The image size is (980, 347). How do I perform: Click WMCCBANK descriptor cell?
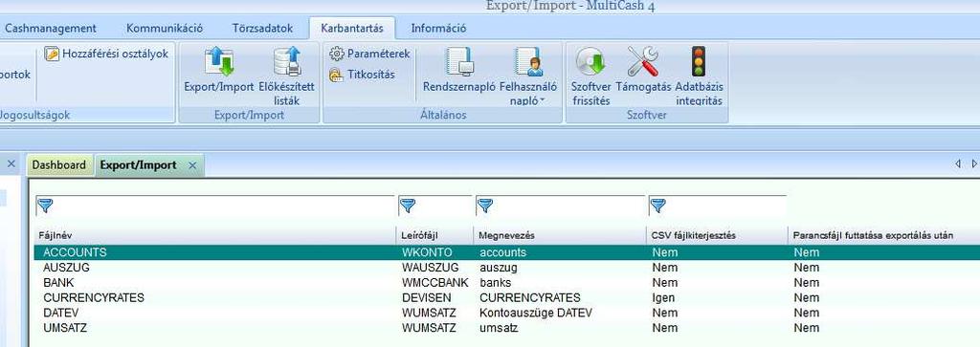coord(435,283)
